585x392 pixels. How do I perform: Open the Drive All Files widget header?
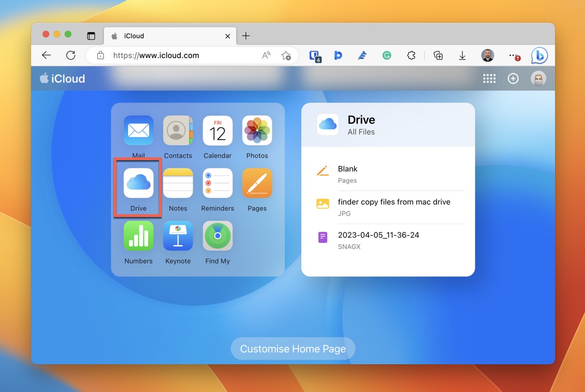388,125
